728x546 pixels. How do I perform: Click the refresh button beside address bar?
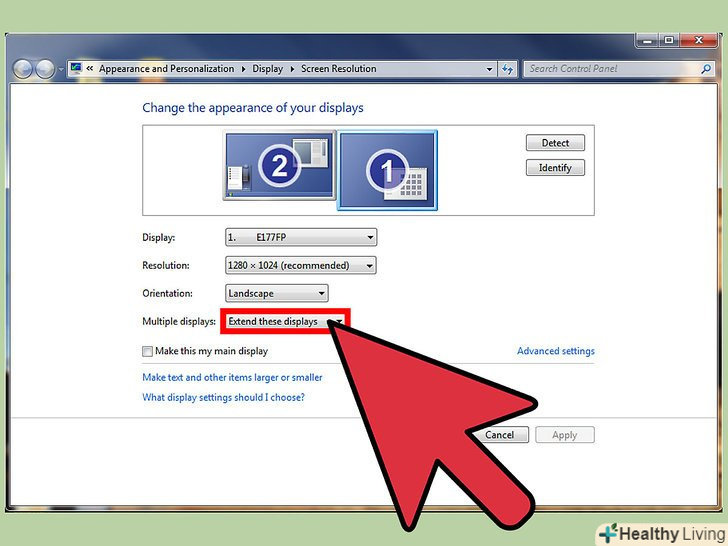point(507,69)
